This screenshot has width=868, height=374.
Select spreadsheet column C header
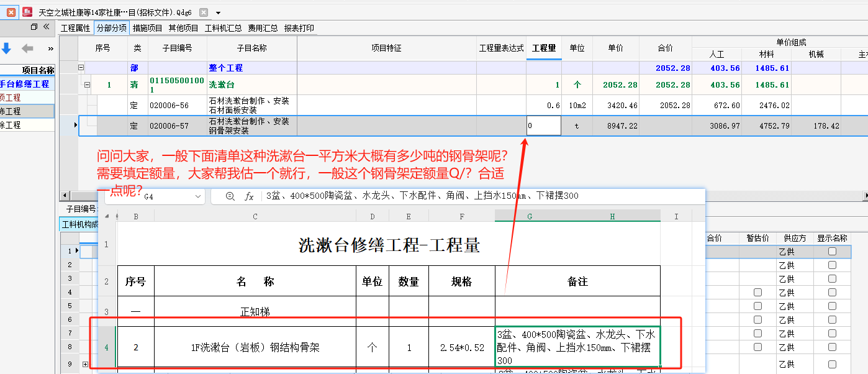[x=255, y=216]
